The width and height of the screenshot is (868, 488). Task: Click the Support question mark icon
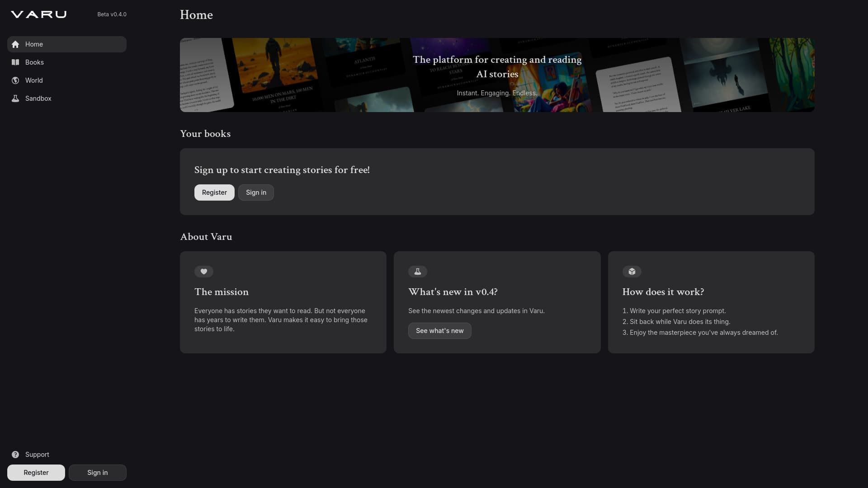15,455
